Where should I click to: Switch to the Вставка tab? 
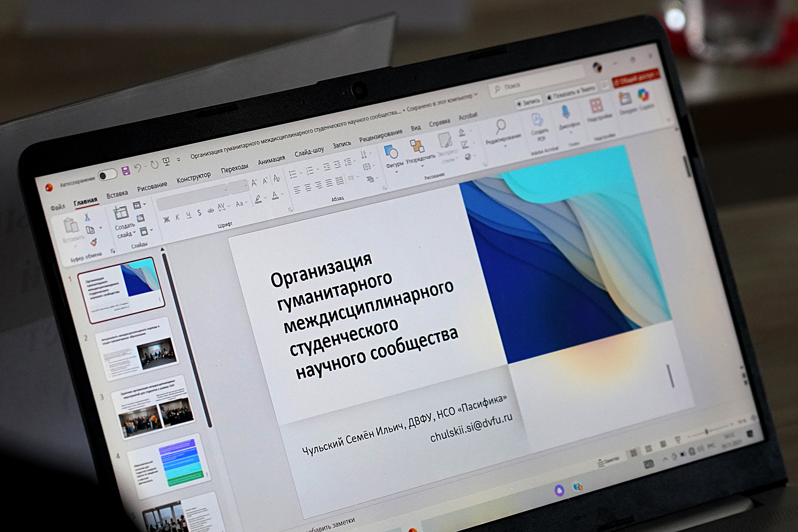(117, 195)
